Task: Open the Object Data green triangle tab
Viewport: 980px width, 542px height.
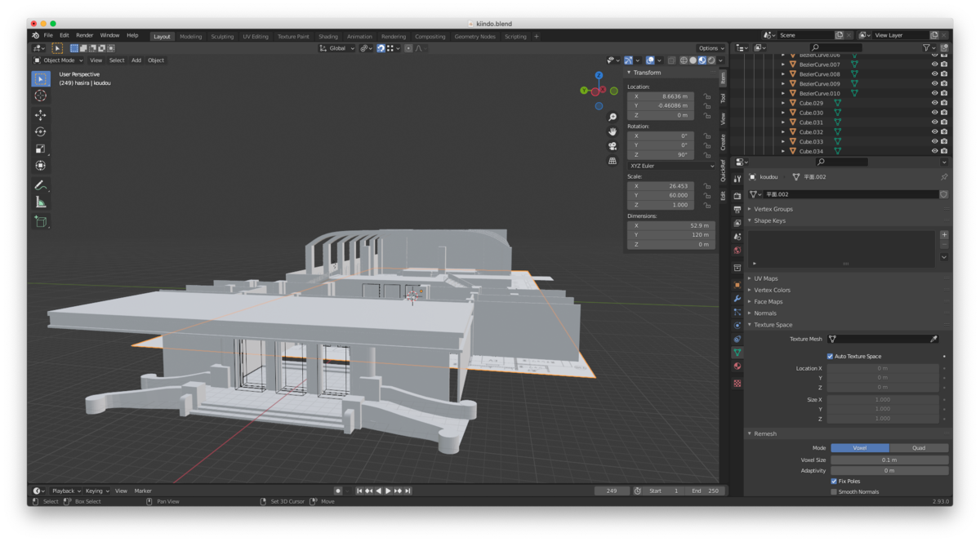Action: (x=737, y=353)
